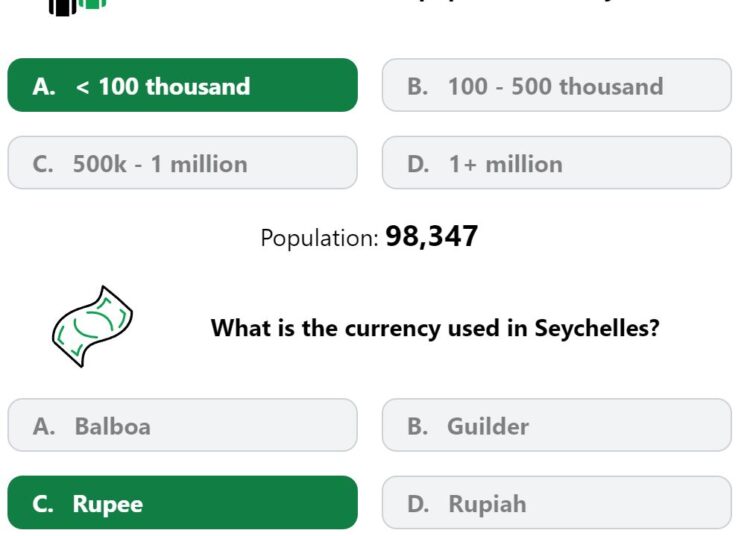
Task: Click letter 'C.' beside '500k - 1 million'
Action: tap(43, 164)
